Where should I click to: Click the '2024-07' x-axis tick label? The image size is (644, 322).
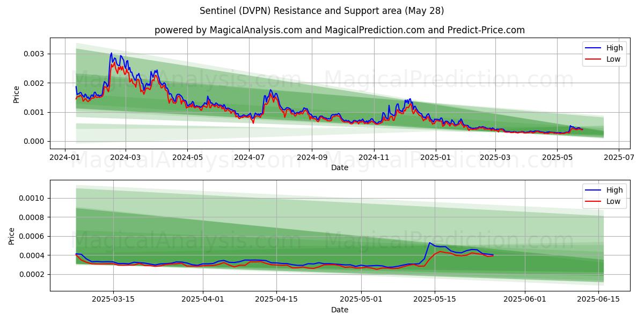(x=249, y=157)
